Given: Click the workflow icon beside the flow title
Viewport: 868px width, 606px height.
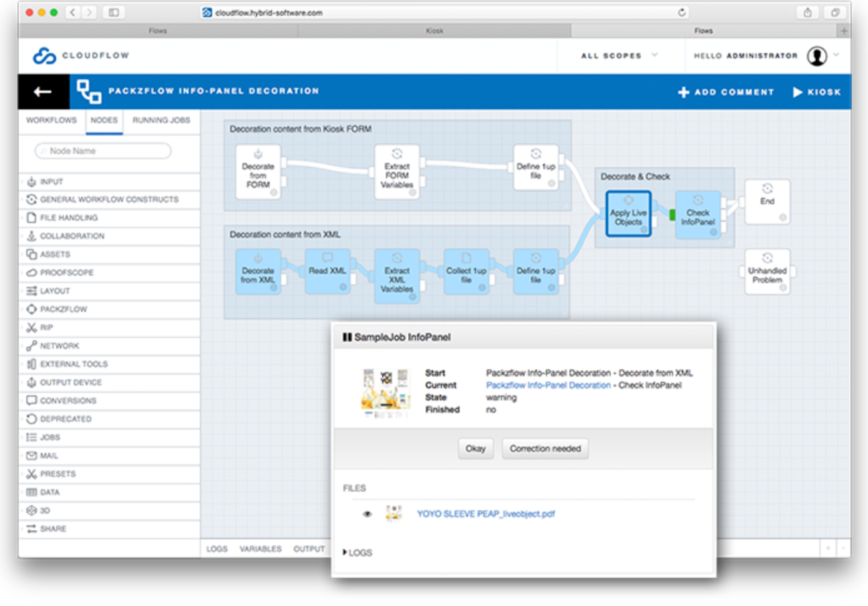Looking at the screenshot, I should tap(89, 92).
